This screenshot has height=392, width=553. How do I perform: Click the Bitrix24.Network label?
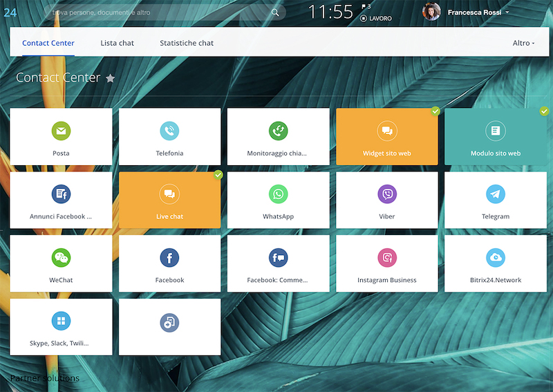pos(496,280)
